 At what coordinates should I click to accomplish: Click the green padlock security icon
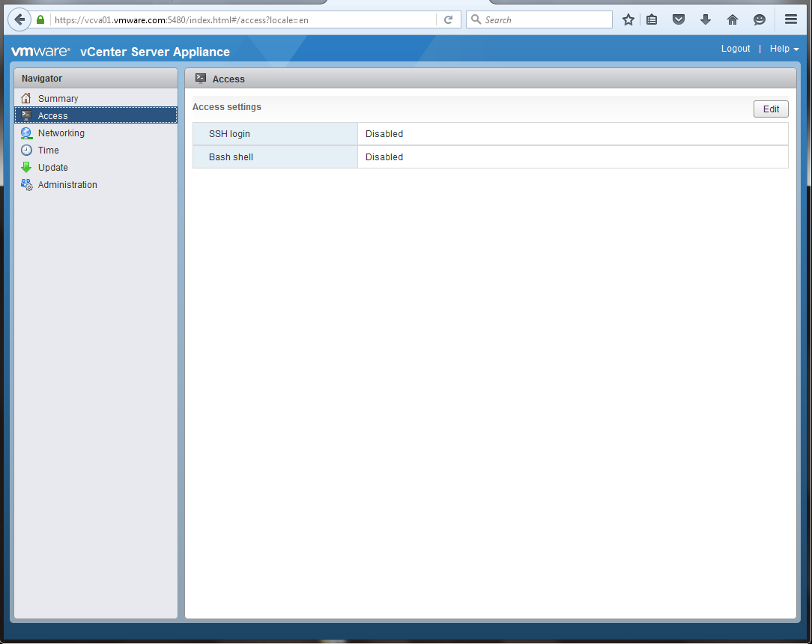[x=40, y=19]
